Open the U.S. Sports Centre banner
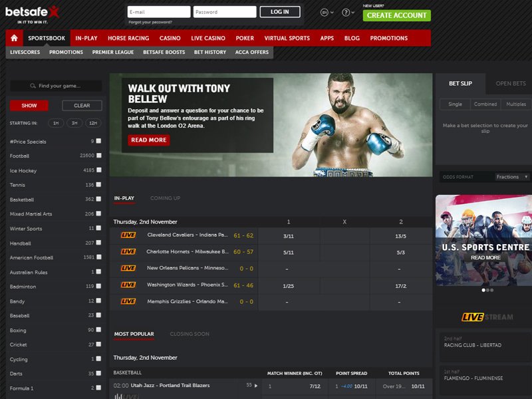 (483, 240)
